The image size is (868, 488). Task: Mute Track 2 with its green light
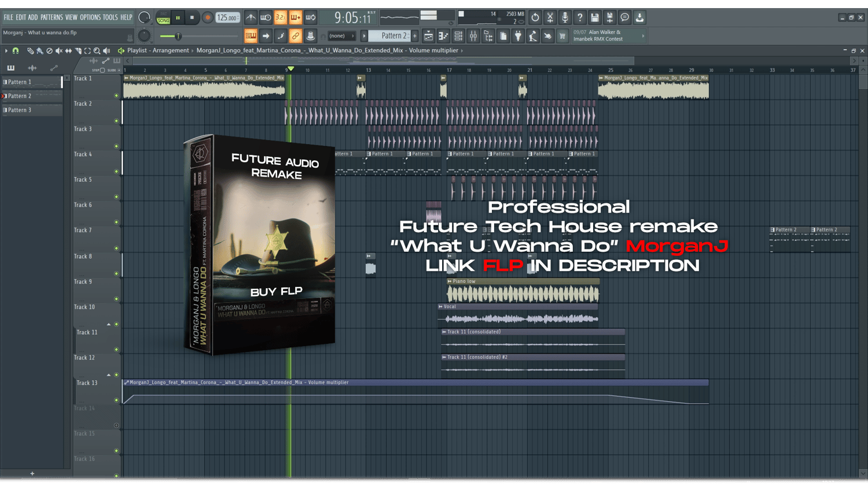click(x=116, y=121)
